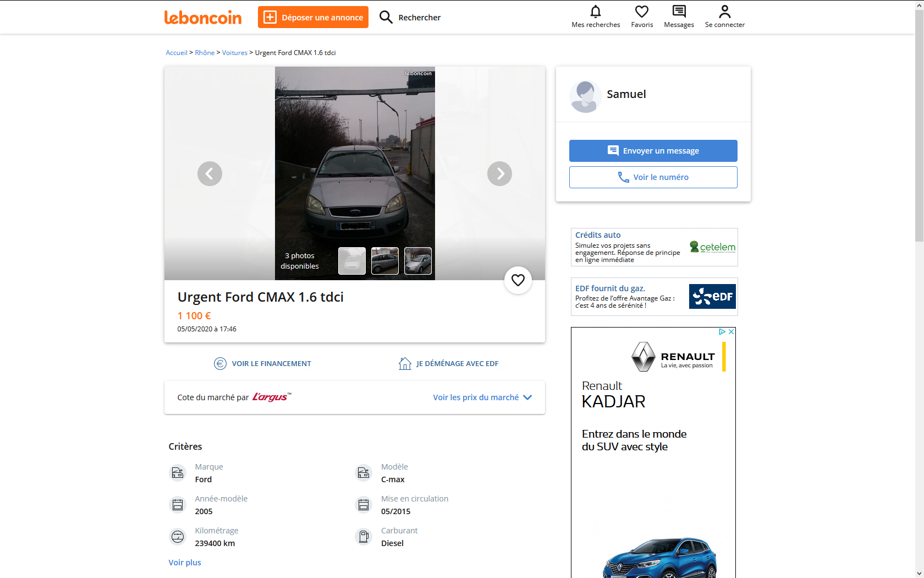The width and height of the screenshot is (924, 578).
Task: Click the 05/2015 registration value
Action: (x=395, y=511)
